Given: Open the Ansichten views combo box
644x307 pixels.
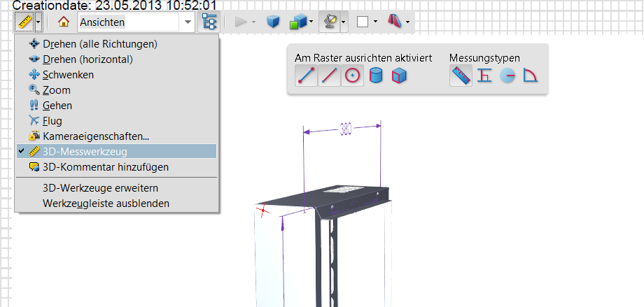Looking at the screenshot, I should [136, 22].
